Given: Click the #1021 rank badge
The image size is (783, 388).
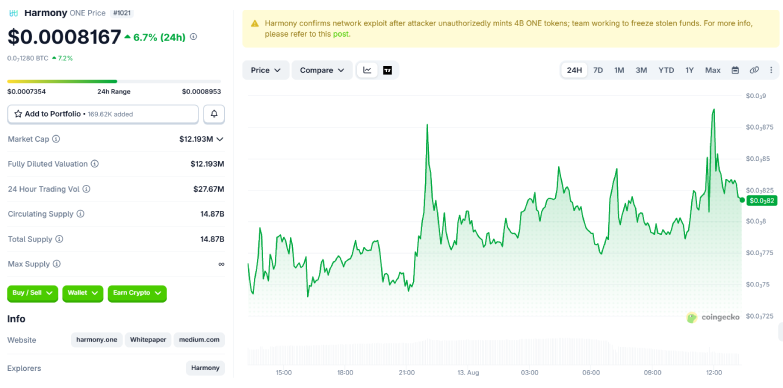Looking at the screenshot, I should click(122, 13).
